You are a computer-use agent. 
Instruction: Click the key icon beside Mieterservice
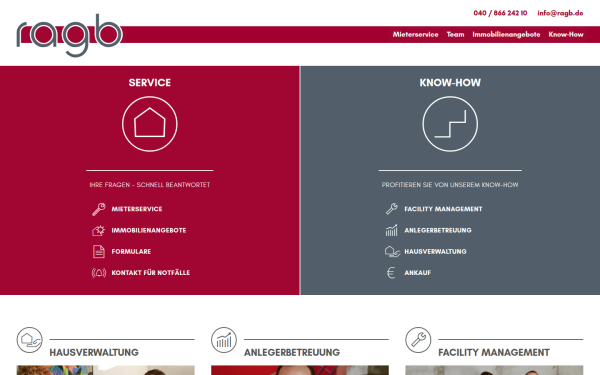click(99, 209)
